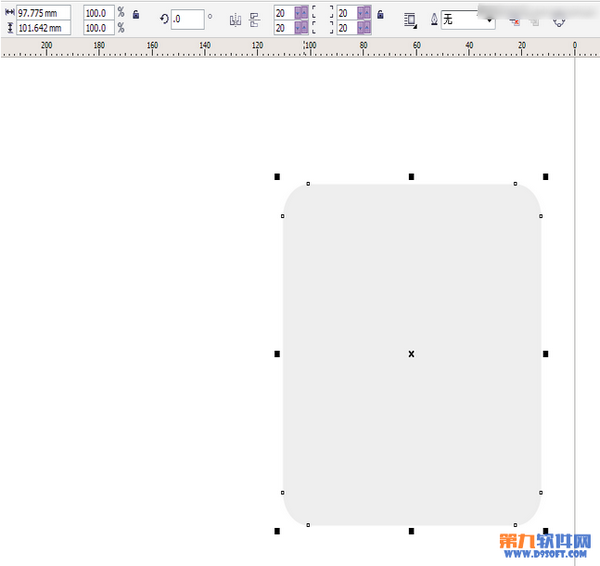This screenshot has width=600, height=566.
Task: Click the mirror horizontally icon
Action: 235,20
